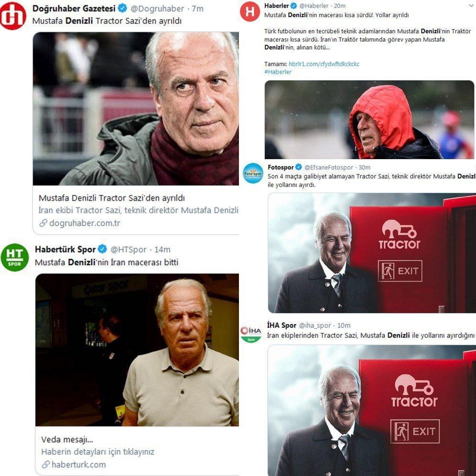Viewport: 476px width, 476px height.
Task: Select the #Haberler hashtag
Action: point(278,72)
